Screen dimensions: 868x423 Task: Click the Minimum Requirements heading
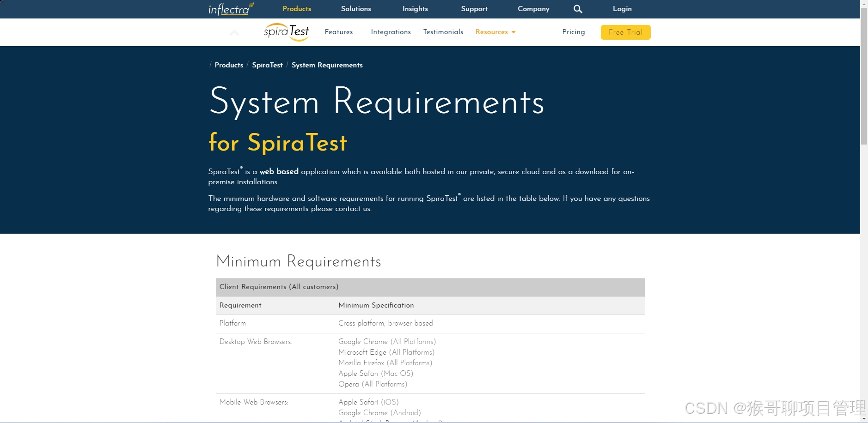click(299, 261)
